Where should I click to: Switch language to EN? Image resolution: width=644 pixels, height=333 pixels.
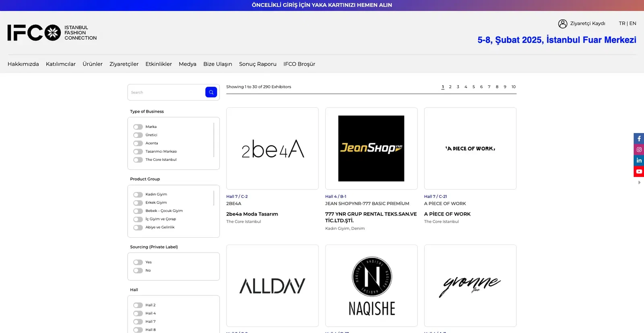(633, 23)
